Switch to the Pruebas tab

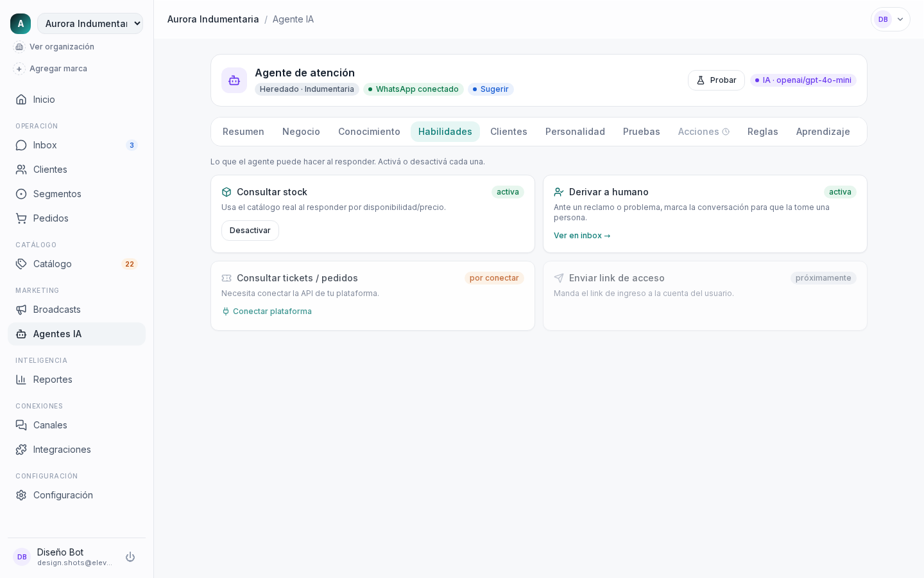[x=642, y=132]
